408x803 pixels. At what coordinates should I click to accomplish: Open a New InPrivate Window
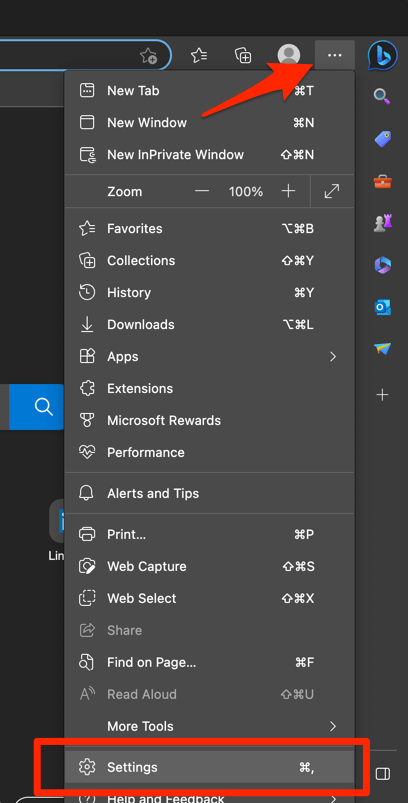[x=209, y=155]
